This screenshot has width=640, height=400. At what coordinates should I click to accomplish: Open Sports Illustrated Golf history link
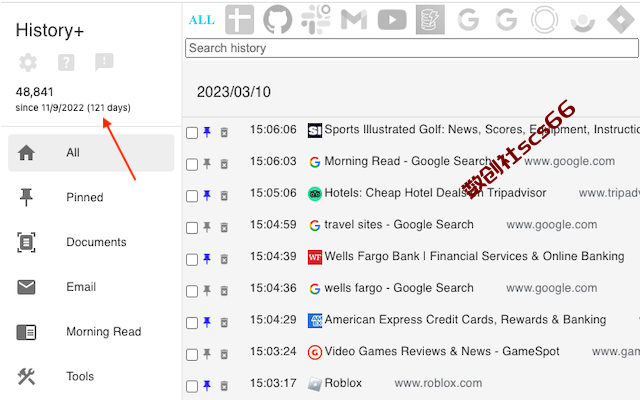[x=482, y=130]
